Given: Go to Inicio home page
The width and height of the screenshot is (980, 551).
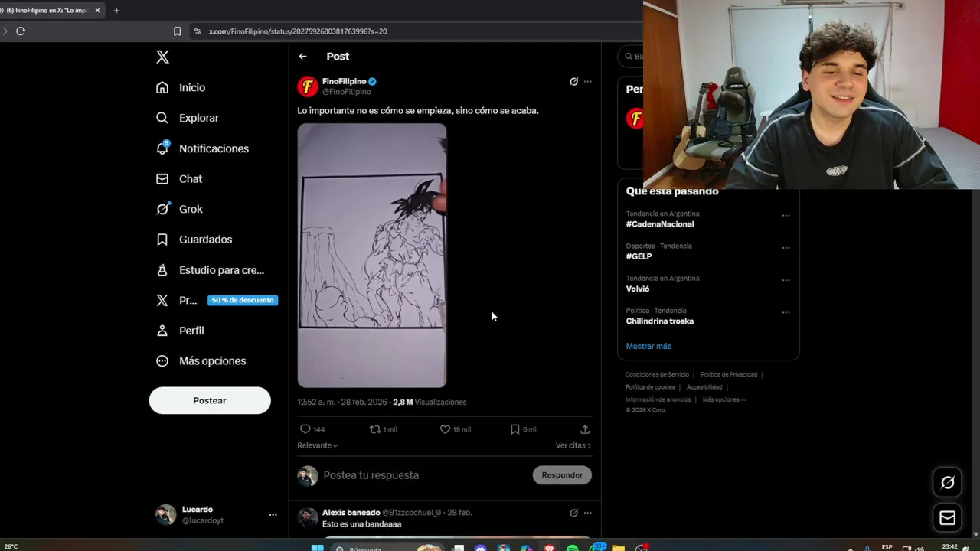Looking at the screenshot, I should click(181, 87).
